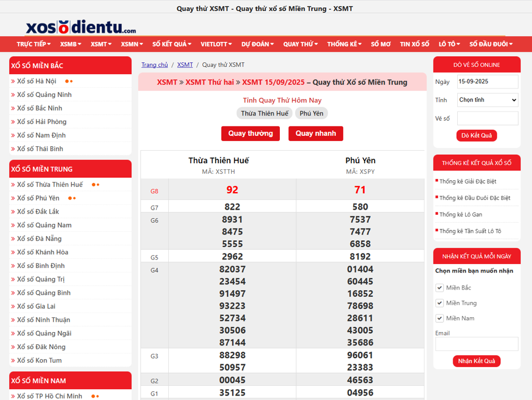Click the arrow icon before "Xổ số Kon Tum"
The width and height of the screenshot is (532, 400).
(12, 360)
